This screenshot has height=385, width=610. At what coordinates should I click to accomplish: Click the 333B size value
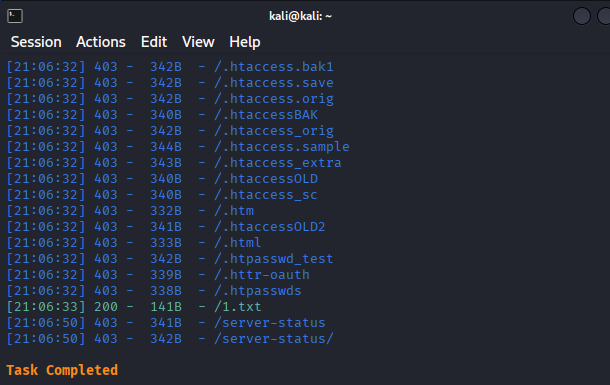(166, 243)
